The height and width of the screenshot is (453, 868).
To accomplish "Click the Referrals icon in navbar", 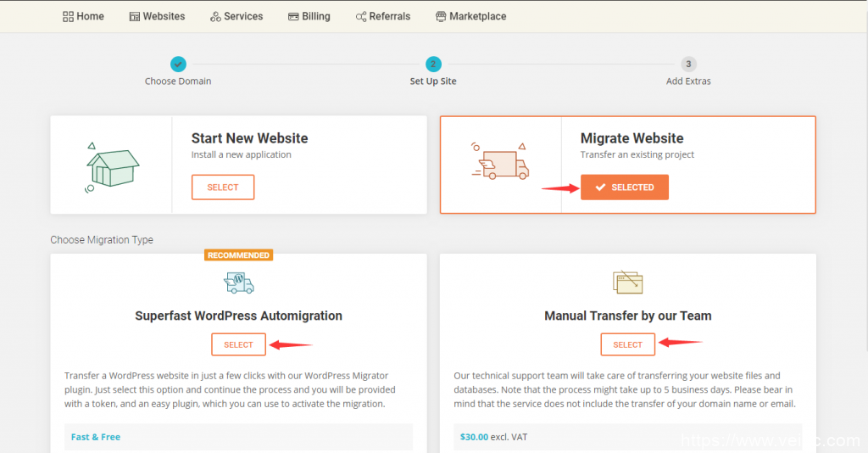I will pos(361,16).
